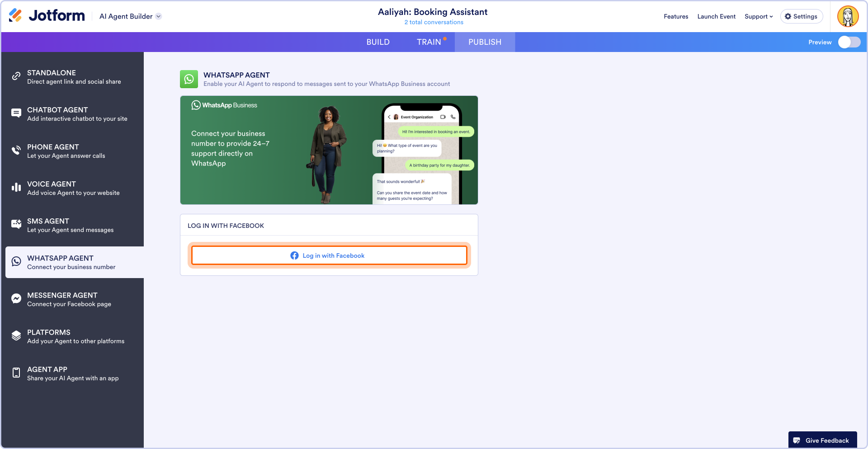Click the Aaliyah: Booking Assistant title
This screenshot has height=449, width=868.
(433, 12)
